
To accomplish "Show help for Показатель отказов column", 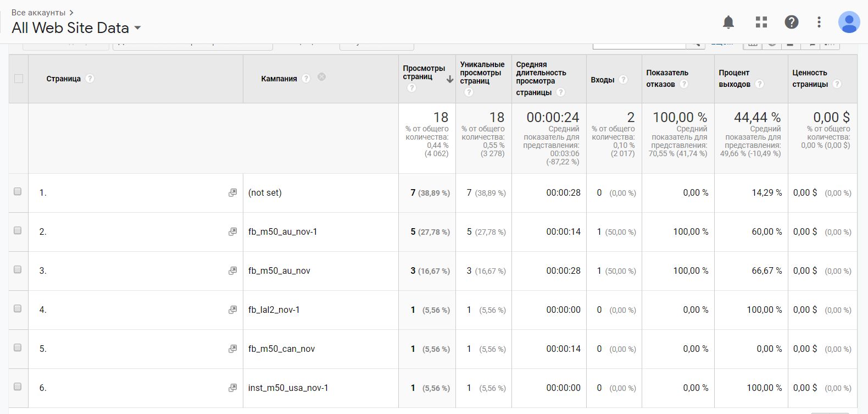I will 683,84.
